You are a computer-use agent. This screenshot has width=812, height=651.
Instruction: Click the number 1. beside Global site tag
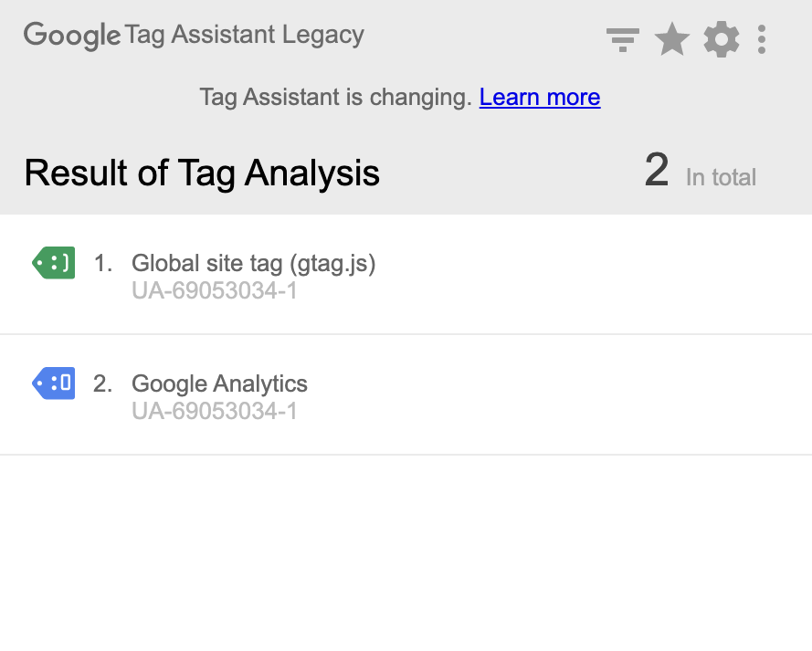[x=102, y=263]
